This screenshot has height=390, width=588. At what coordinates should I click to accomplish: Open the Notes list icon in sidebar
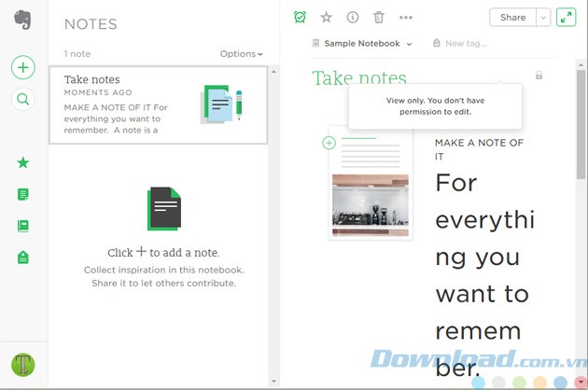(23, 194)
